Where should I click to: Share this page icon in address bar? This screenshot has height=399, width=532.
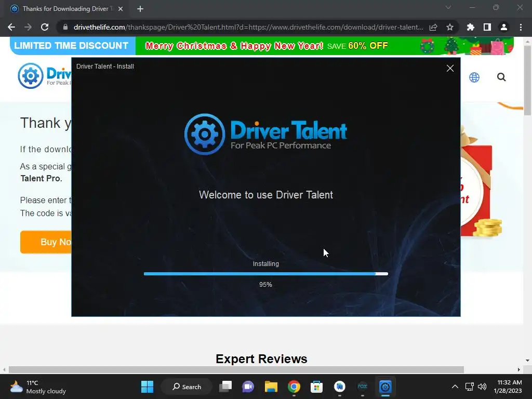point(433,27)
